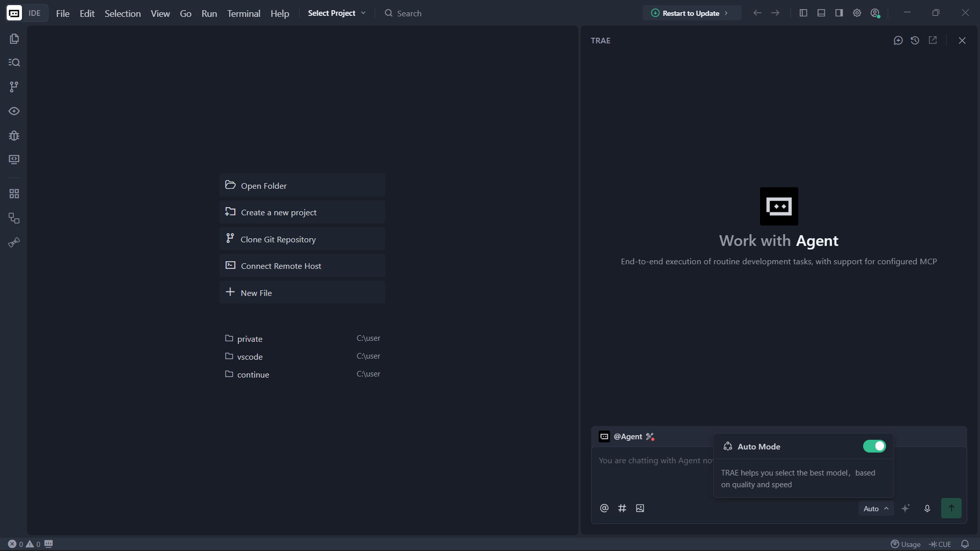The image size is (980, 551).
Task: Click New File
Action: pos(302,292)
